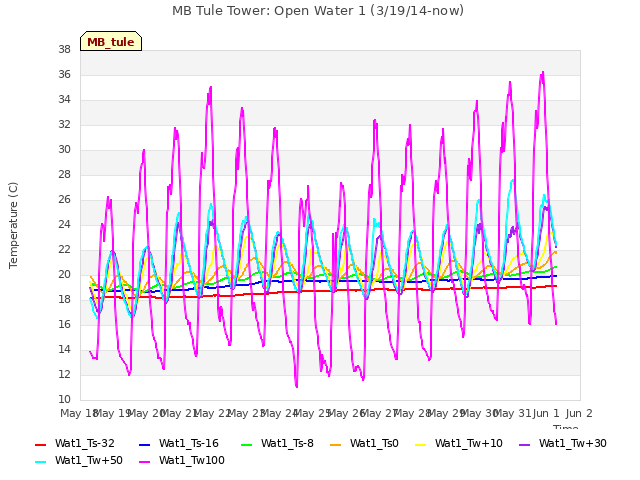Click the Temperature (C) axis label

tap(13, 225)
